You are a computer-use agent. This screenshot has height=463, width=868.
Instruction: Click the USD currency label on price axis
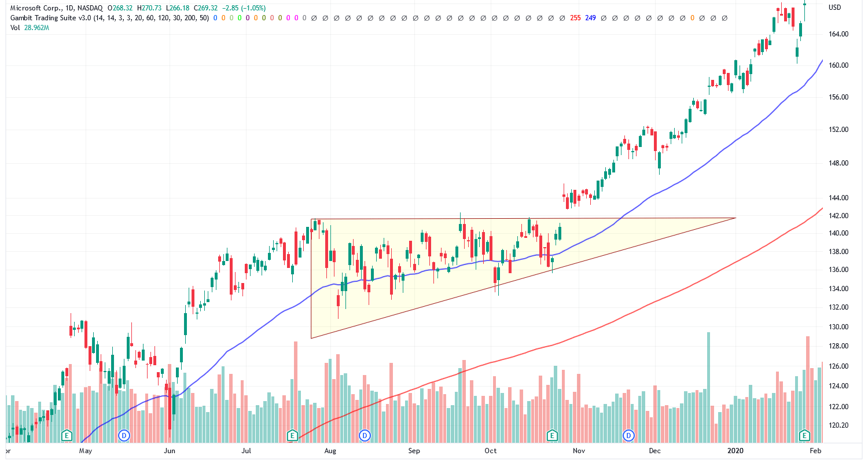pos(835,8)
